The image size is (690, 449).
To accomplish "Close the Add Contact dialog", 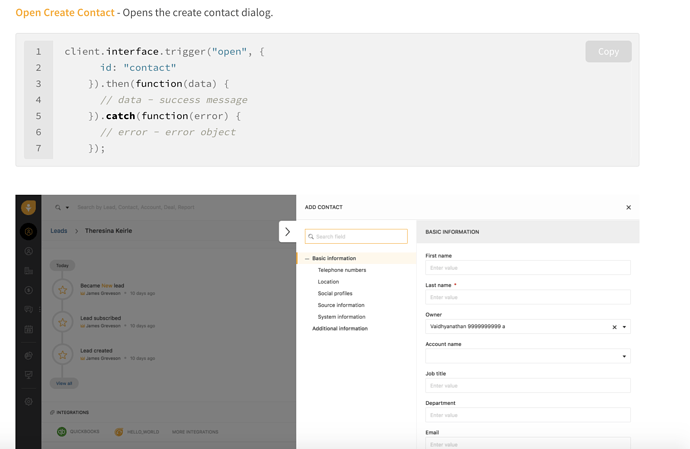I will tap(628, 207).
